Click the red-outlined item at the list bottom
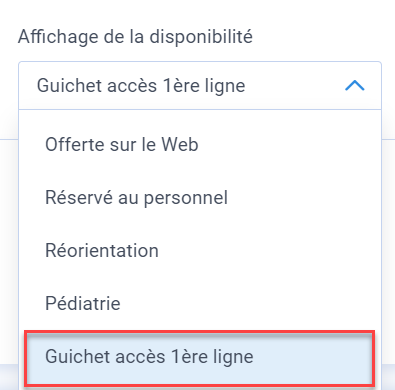Image resolution: width=395 pixels, height=390 pixels. coord(200,357)
